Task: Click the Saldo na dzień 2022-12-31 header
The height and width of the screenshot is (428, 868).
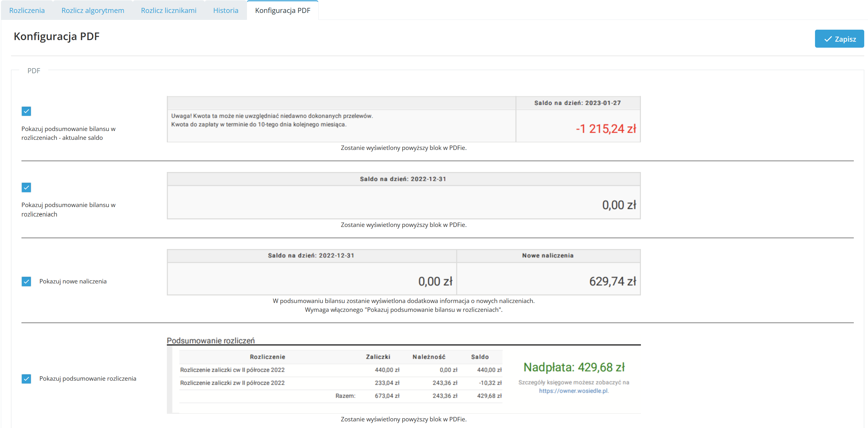Action: click(x=403, y=179)
